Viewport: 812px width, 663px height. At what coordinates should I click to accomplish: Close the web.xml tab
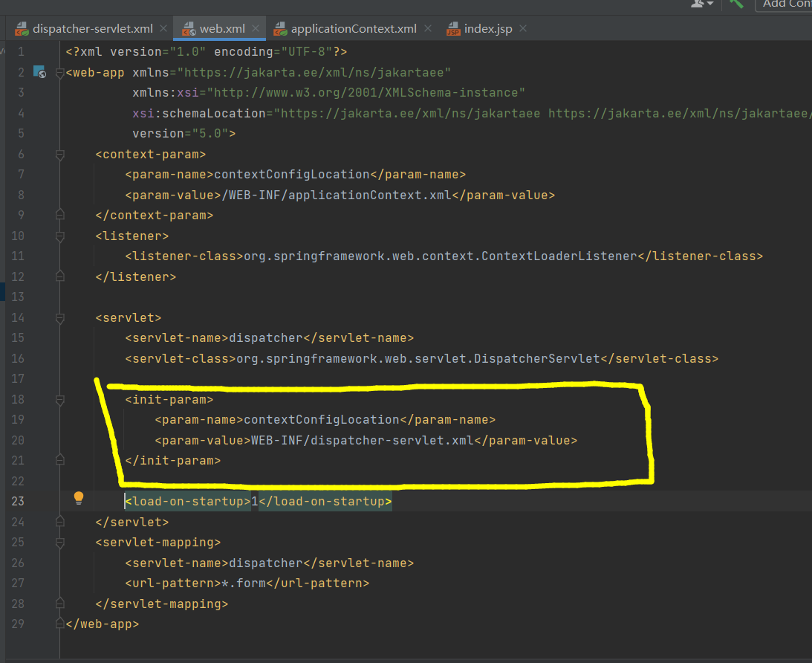click(x=256, y=28)
